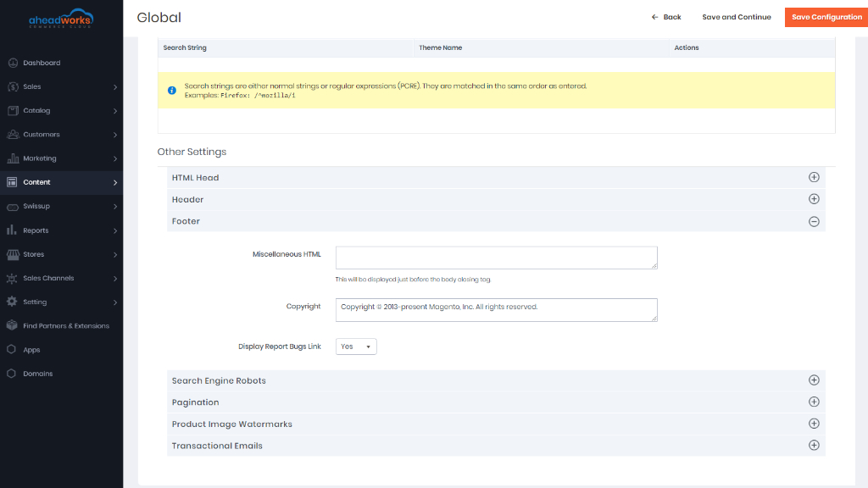Expand Setting submenu chevron
The height and width of the screenshot is (488, 868).
pyautogui.click(x=115, y=302)
